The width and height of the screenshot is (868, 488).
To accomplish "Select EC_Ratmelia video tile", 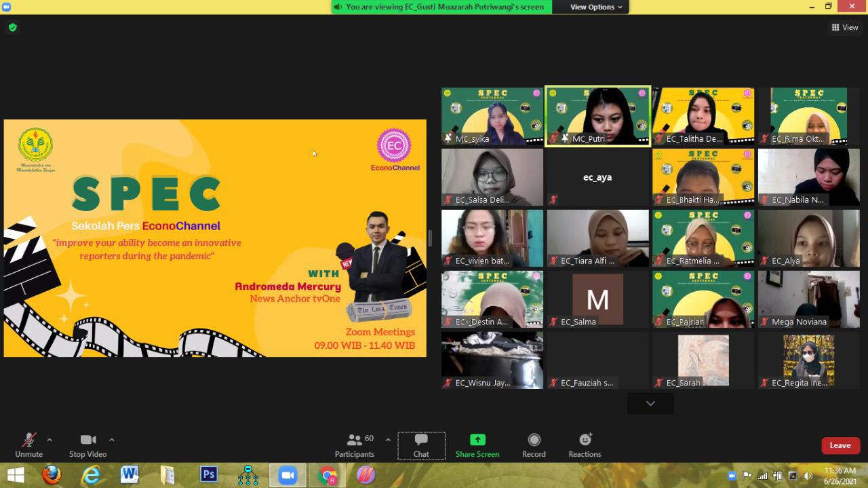I will (703, 238).
